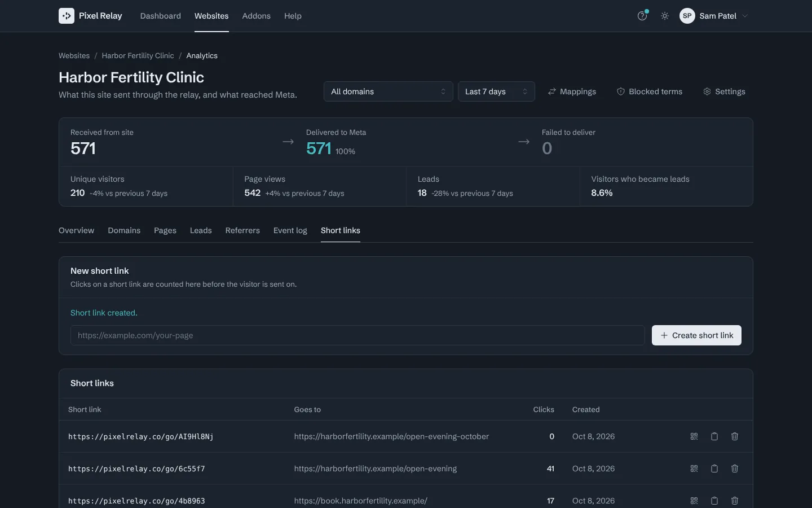
Task: Switch to the Pages tab
Action: click(x=165, y=230)
